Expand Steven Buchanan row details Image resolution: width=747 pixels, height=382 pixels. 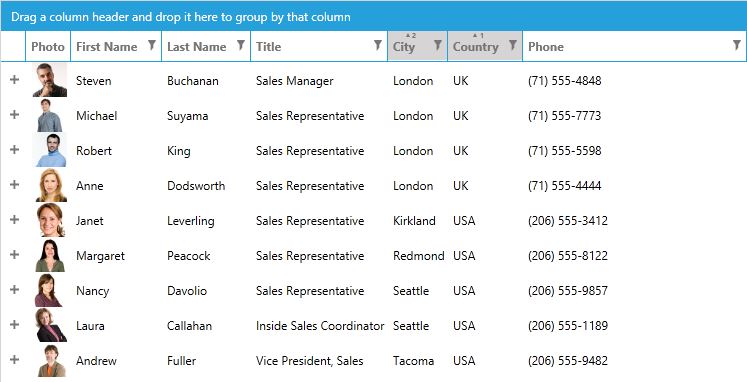pyautogui.click(x=14, y=80)
